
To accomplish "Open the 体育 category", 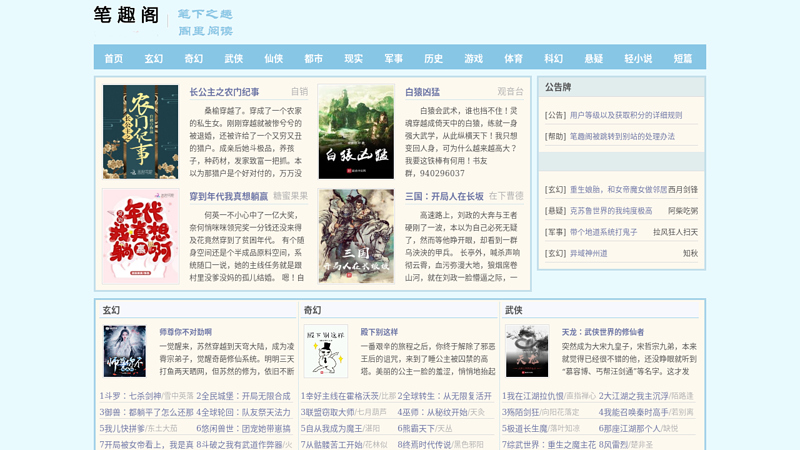I will 513,59.
